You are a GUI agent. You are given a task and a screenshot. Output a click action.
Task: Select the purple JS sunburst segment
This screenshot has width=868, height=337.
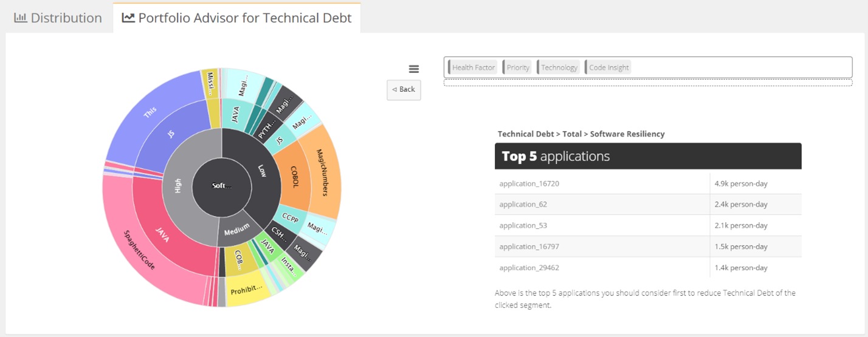coord(172,132)
